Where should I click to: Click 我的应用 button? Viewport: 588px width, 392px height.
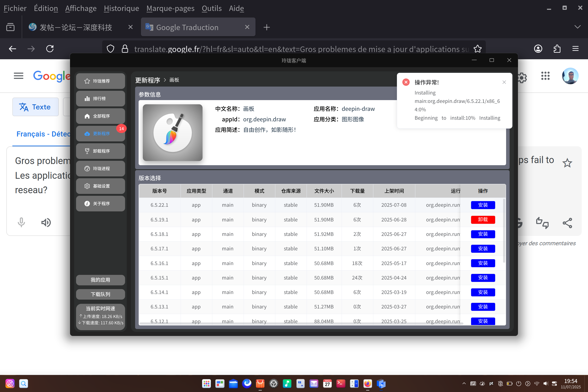point(100,280)
